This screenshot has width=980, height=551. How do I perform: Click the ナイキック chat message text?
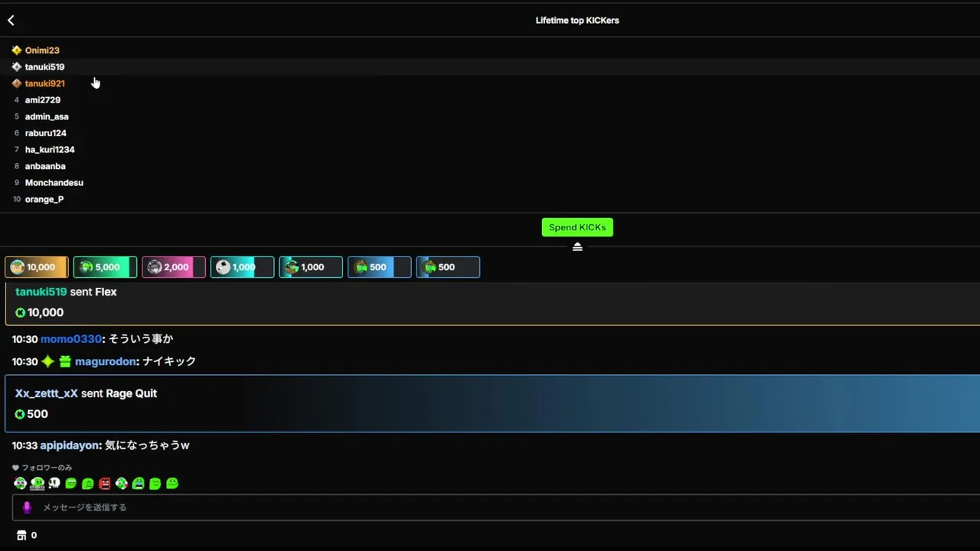coord(169,361)
